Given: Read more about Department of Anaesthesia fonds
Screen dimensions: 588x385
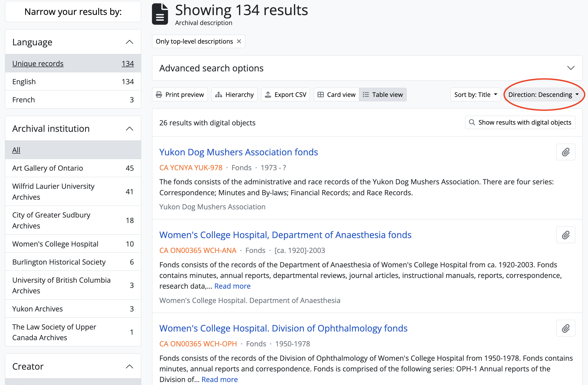Looking at the screenshot, I should coord(232,286).
